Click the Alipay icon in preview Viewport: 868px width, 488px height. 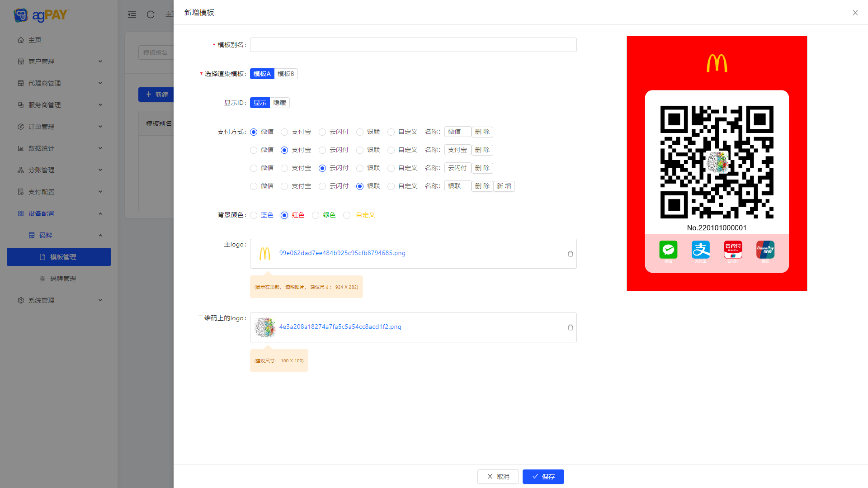[x=701, y=250]
